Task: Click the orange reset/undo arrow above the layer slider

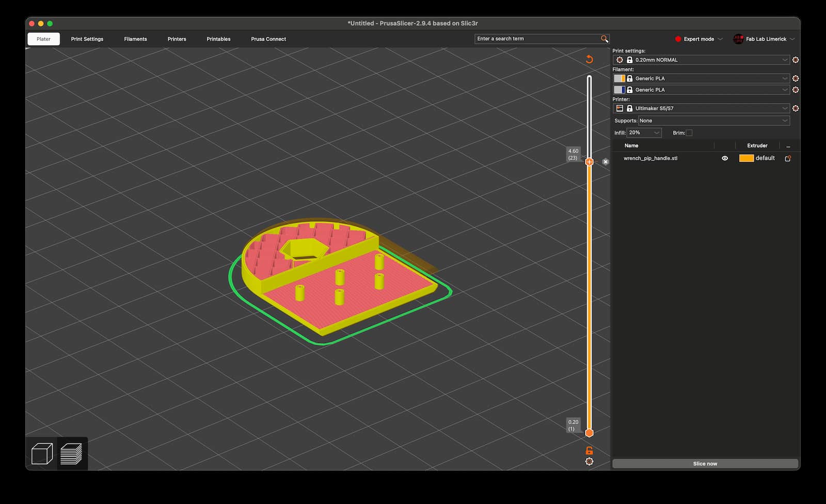Action: (x=589, y=59)
